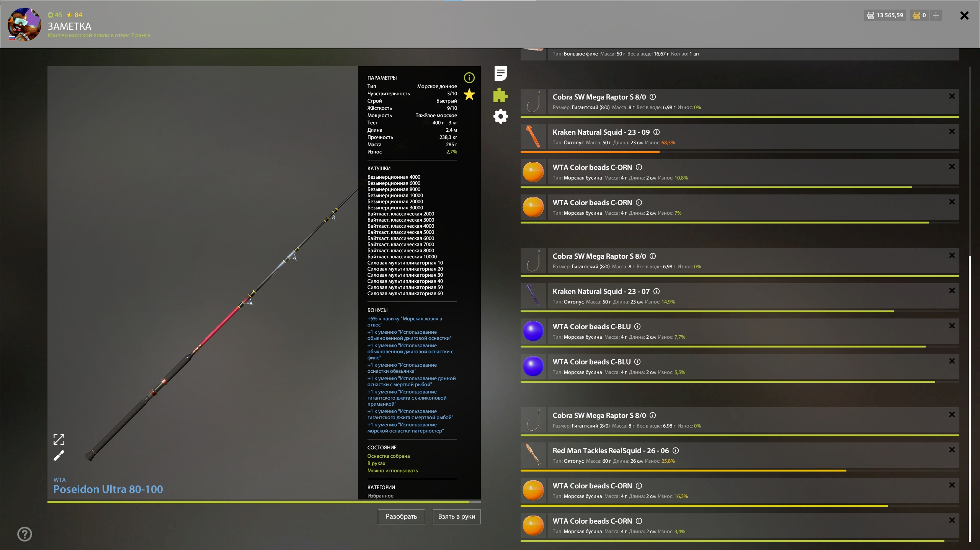Screen dimensions: 980x550
Task: Add currency with the plus button
Action: (936, 15)
